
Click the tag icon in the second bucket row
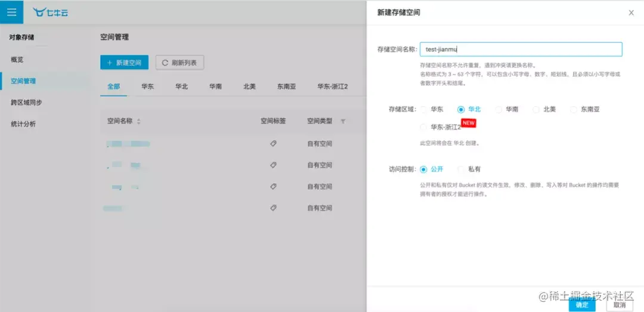(273, 165)
